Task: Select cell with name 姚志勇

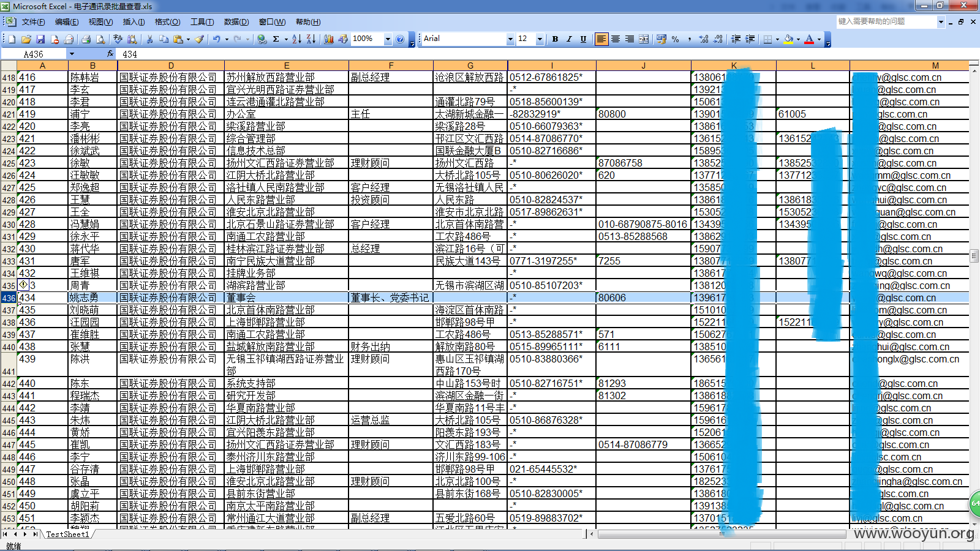Action: click(92, 298)
